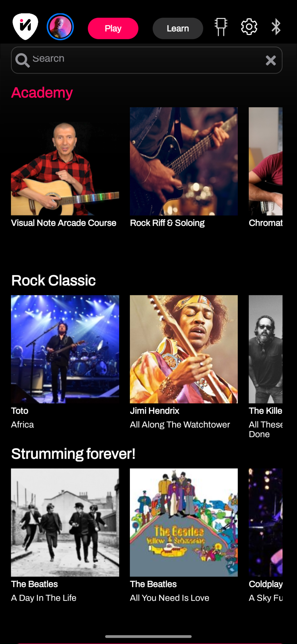Open the Academy section heading

pos(42,93)
